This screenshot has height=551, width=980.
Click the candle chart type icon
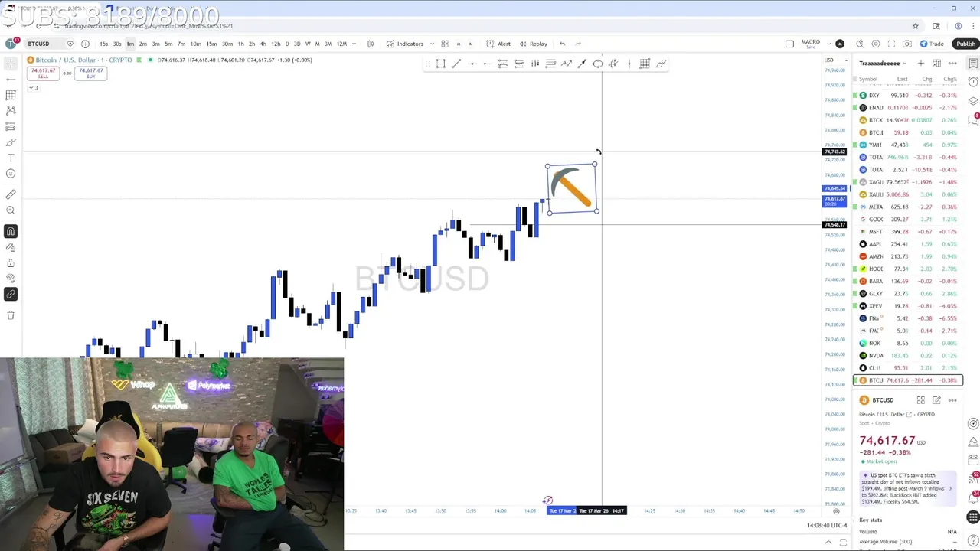coord(371,44)
